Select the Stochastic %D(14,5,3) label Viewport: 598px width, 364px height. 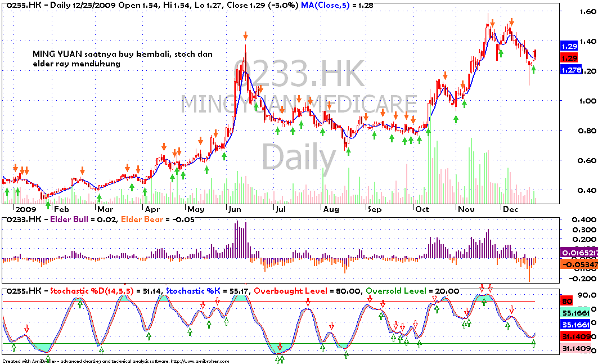tap(92, 291)
